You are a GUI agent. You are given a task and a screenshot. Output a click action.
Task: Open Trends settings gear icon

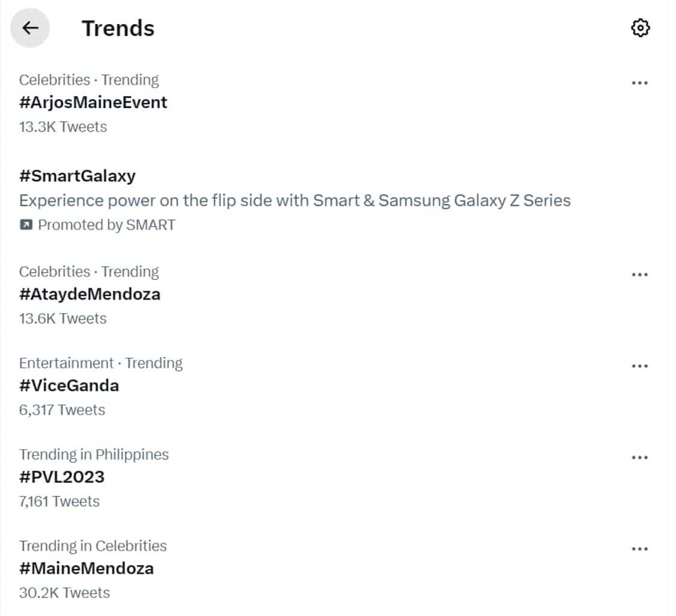(x=640, y=28)
